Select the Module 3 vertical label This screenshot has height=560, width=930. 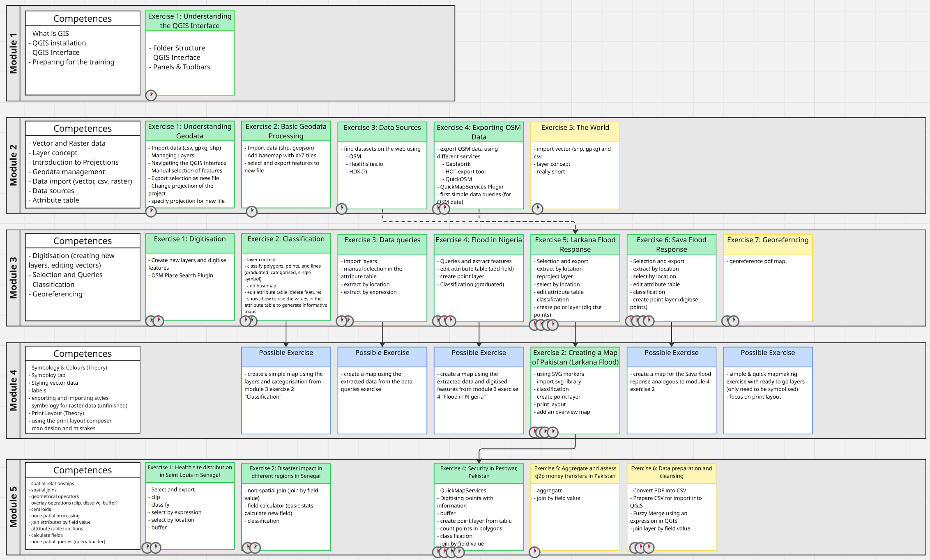[x=14, y=278]
